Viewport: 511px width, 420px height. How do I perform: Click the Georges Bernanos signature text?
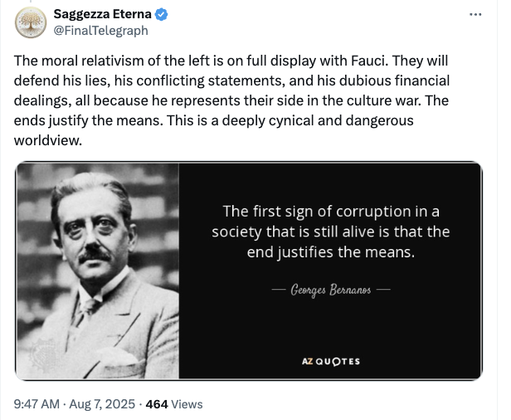tap(330, 290)
